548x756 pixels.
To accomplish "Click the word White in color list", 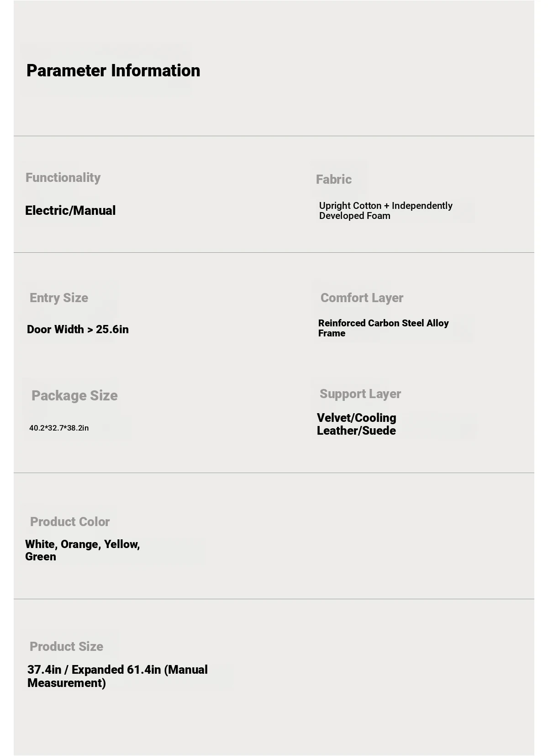I will 41,544.
